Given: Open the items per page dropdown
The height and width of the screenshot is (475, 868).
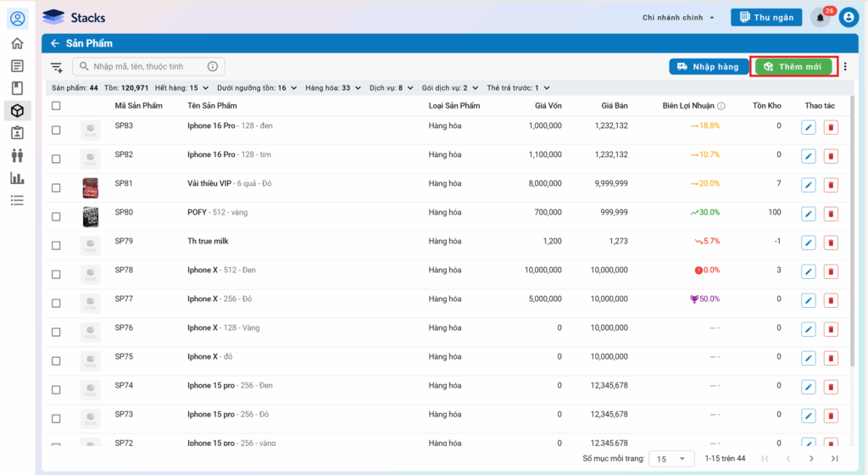Looking at the screenshot, I should (x=670, y=459).
